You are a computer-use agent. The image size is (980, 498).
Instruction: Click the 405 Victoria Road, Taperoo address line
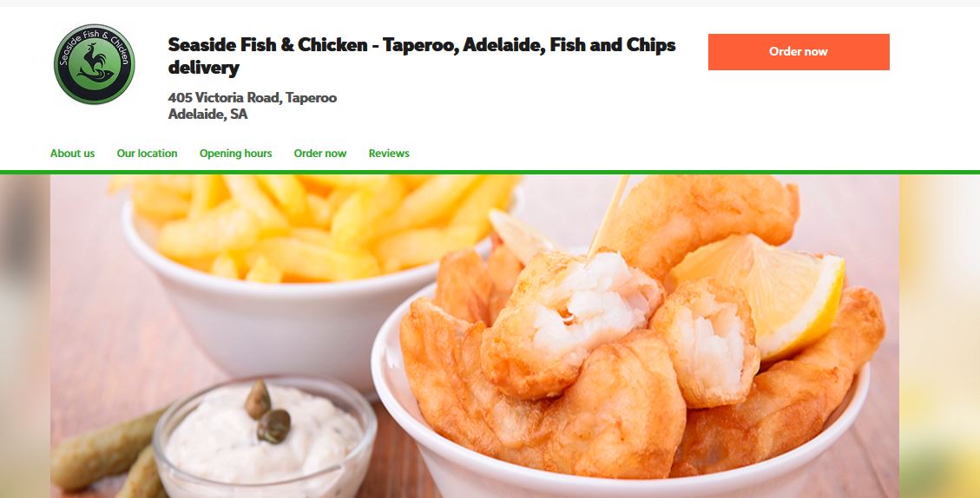(x=253, y=97)
